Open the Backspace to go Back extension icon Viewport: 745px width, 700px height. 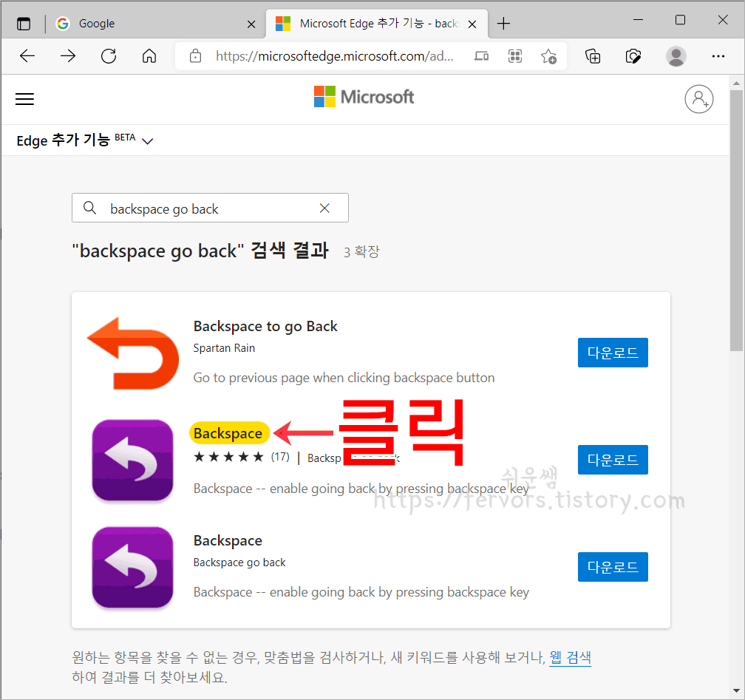pos(133,353)
